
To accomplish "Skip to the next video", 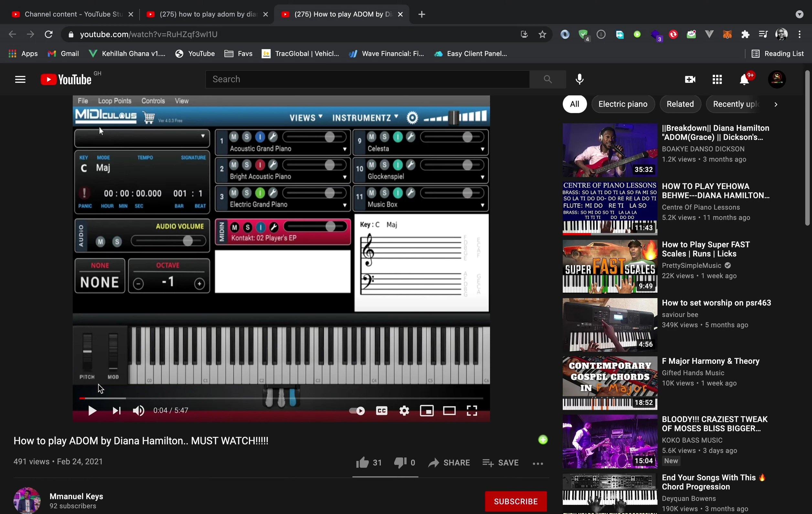I will click(x=116, y=411).
